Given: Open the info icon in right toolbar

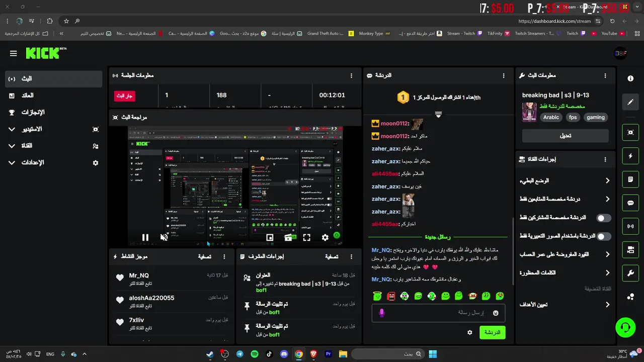Looking at the screenshot, I should (630, 78).
